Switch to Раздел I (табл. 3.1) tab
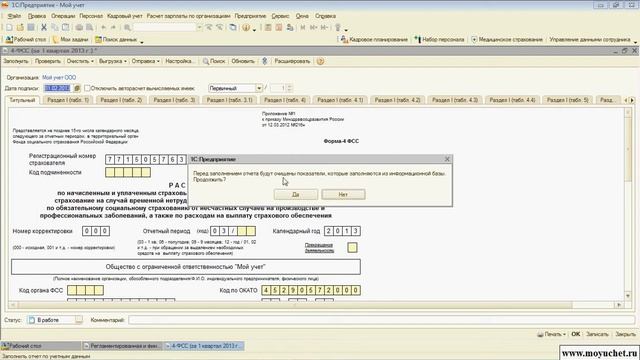Viewport: 640px width, 360px height. pos(229,100)
